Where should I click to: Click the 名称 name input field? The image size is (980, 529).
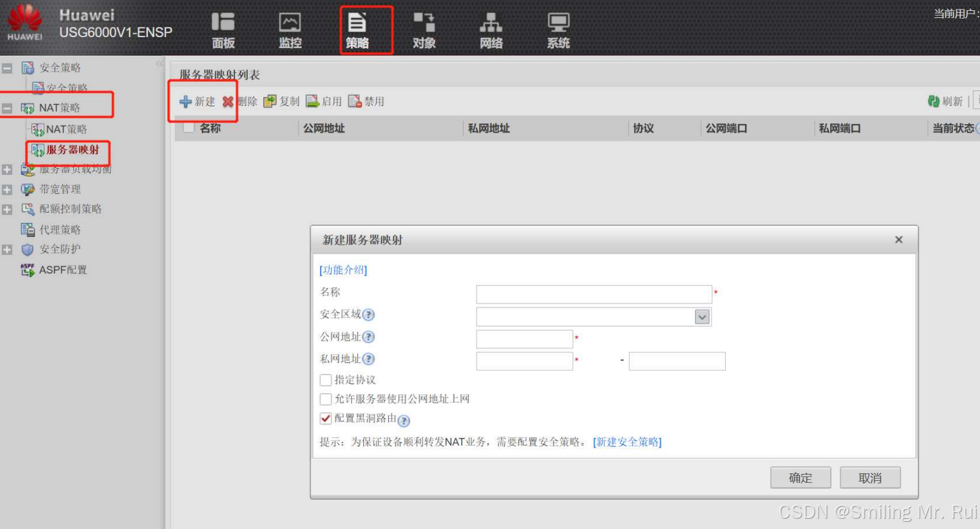594,294
